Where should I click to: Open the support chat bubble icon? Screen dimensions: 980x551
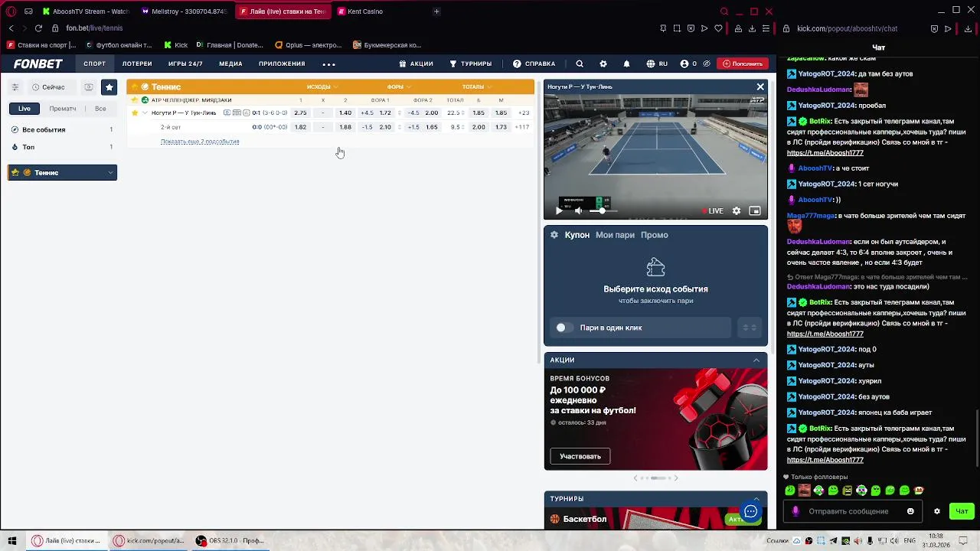point(751,512)
